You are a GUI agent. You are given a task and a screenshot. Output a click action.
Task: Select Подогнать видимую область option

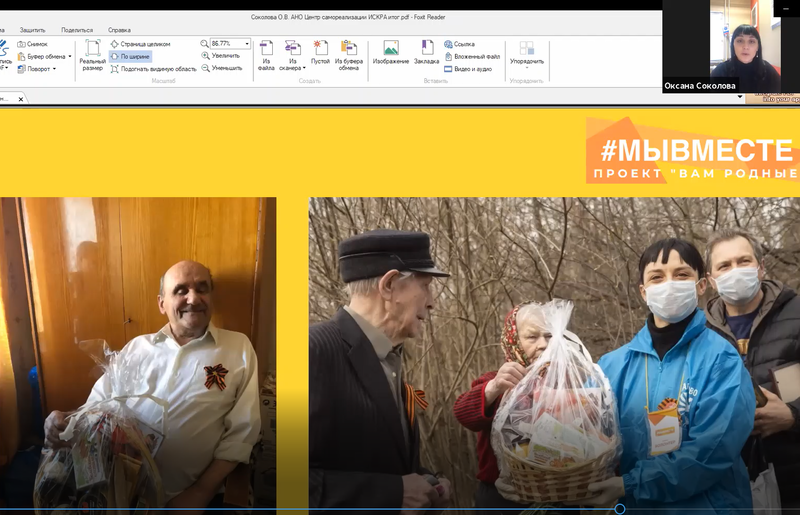tap(154, 69)
